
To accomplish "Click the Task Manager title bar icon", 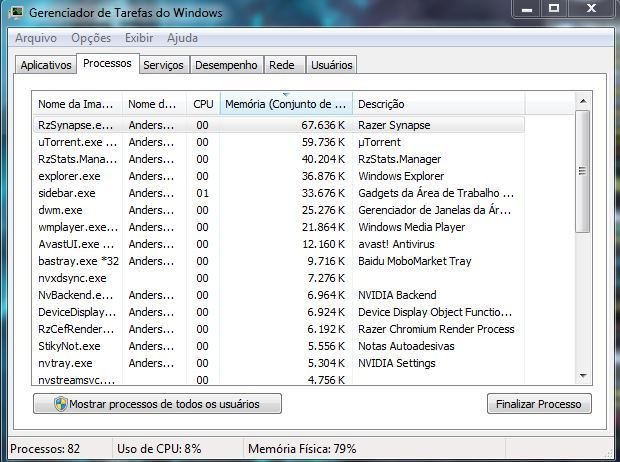I will coord(16,12).
